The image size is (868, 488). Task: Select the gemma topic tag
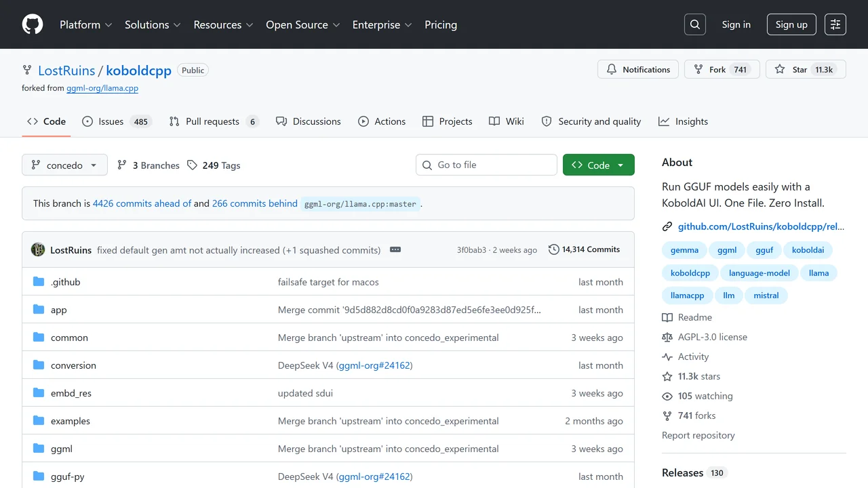tap(684, 250)
